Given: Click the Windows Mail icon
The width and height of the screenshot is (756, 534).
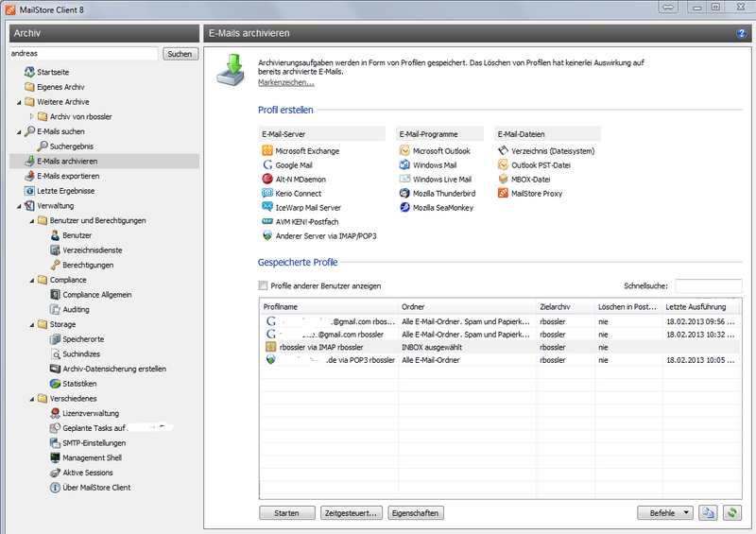Looking at the screenshot, I should (x=404, y=165).
